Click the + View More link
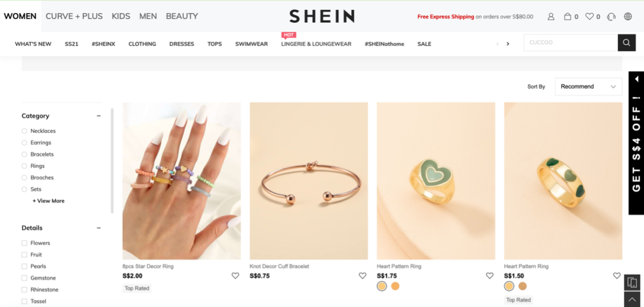This screenshot has width=644, height=307. (48, 201)
